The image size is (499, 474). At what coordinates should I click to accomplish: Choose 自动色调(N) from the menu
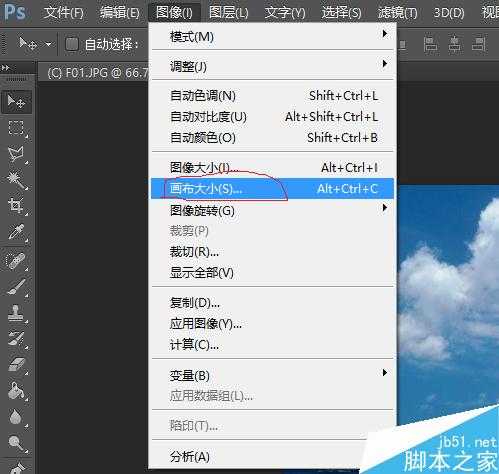click(x=273, y=96)
